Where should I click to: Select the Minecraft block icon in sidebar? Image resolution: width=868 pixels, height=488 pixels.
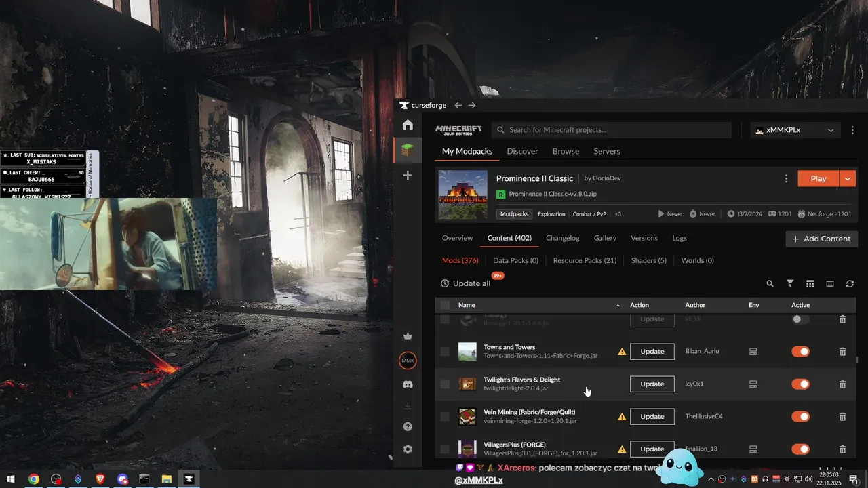pyautogui.click(x=408, y=150)
